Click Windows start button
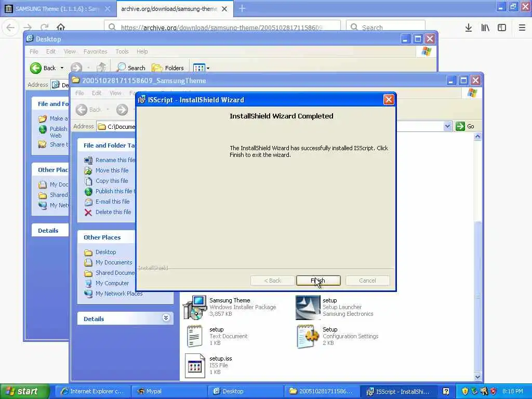 pyautogui.click(x=24, y=391)
